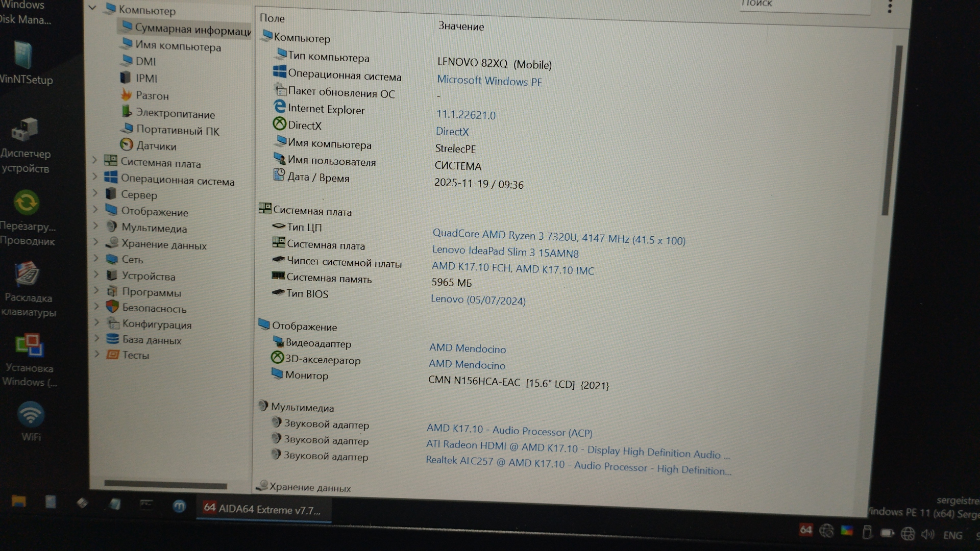Collapse the Компьютер tree node
980x551 pixels.
(92, 8)
